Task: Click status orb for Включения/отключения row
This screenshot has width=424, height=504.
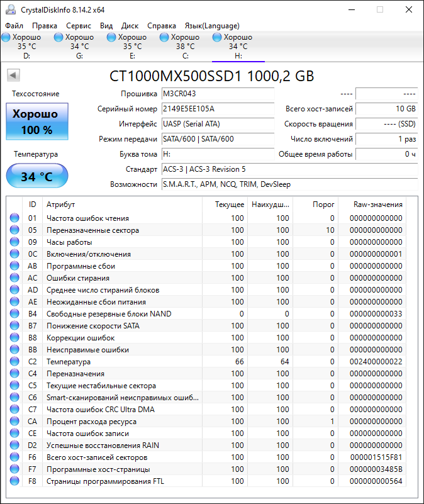Action: [x=14, y=254]
